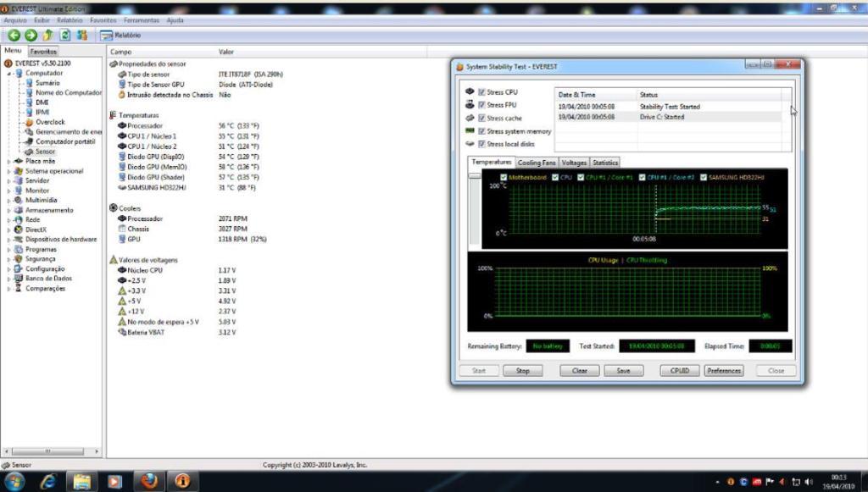Select the Sensor tree entry
Viewport: 868px width, 492px height.
46,152
